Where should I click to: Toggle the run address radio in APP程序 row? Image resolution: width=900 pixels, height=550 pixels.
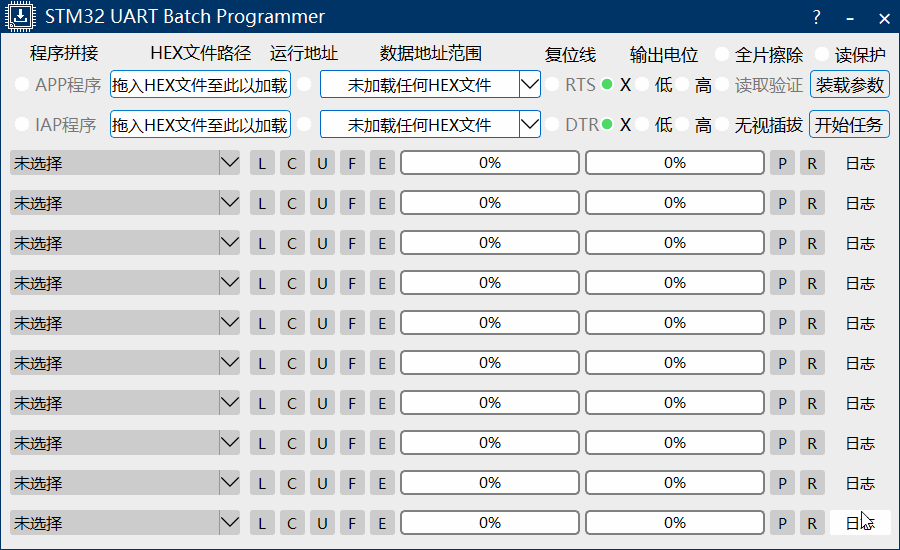304,84
